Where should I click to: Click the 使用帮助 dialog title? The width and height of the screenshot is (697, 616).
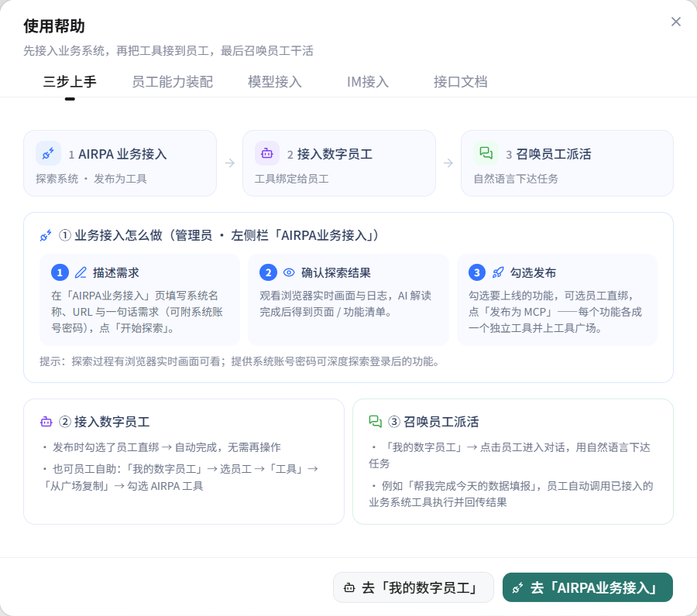point(53,26)
